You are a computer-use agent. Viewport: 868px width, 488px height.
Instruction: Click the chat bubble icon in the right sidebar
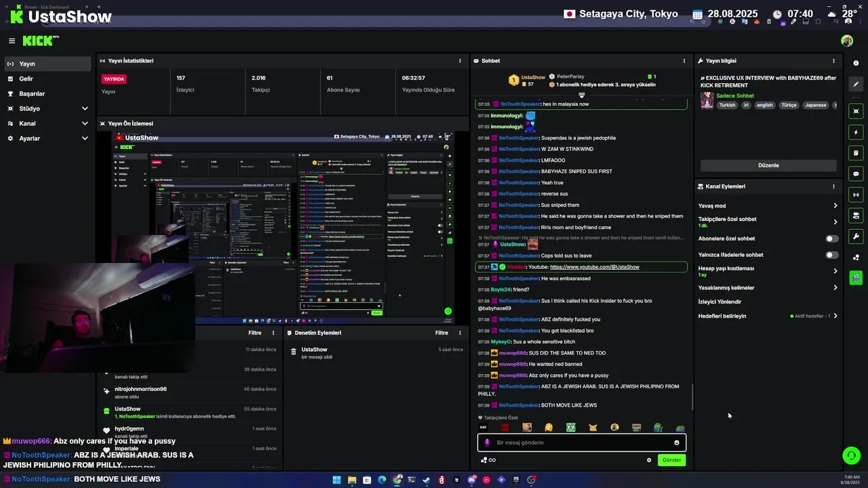click(x=856, y=174)
